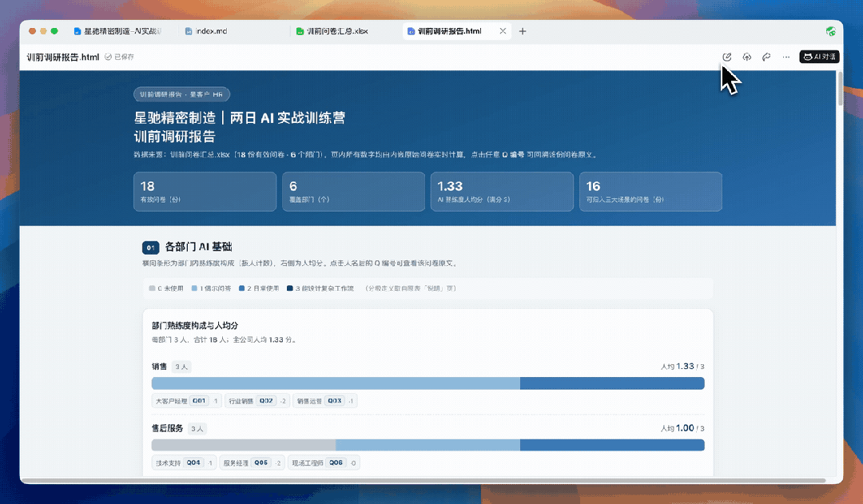Click the cloud upload icon in the toolbar

click(x=747, y=57)
